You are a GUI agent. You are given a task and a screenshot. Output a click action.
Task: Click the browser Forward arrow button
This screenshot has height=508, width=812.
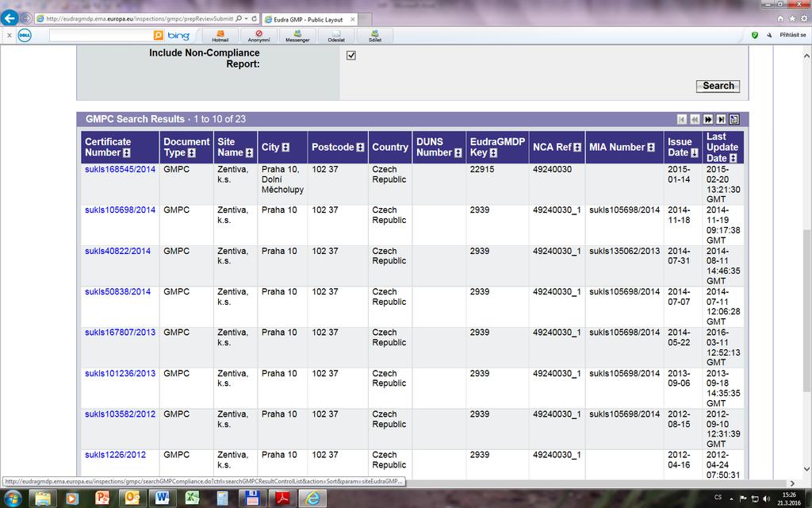coord(26,19)
